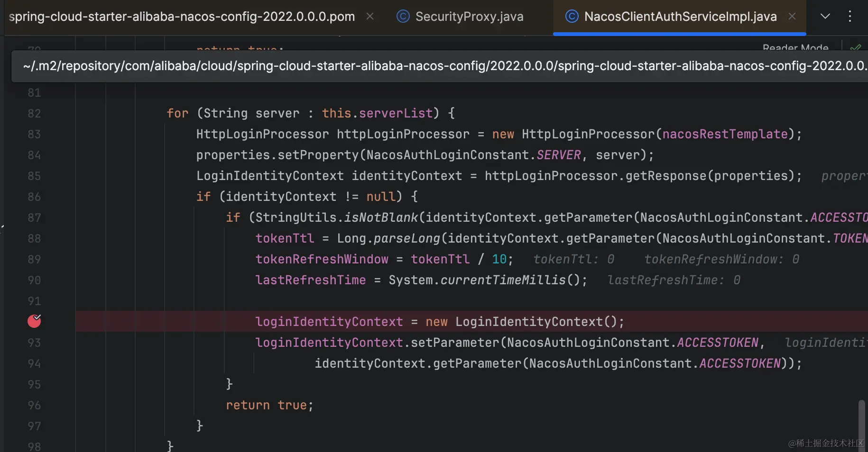The image size is (868, 452).
Task: Click line number 96 in gutter
Action: tap(34, 405)
